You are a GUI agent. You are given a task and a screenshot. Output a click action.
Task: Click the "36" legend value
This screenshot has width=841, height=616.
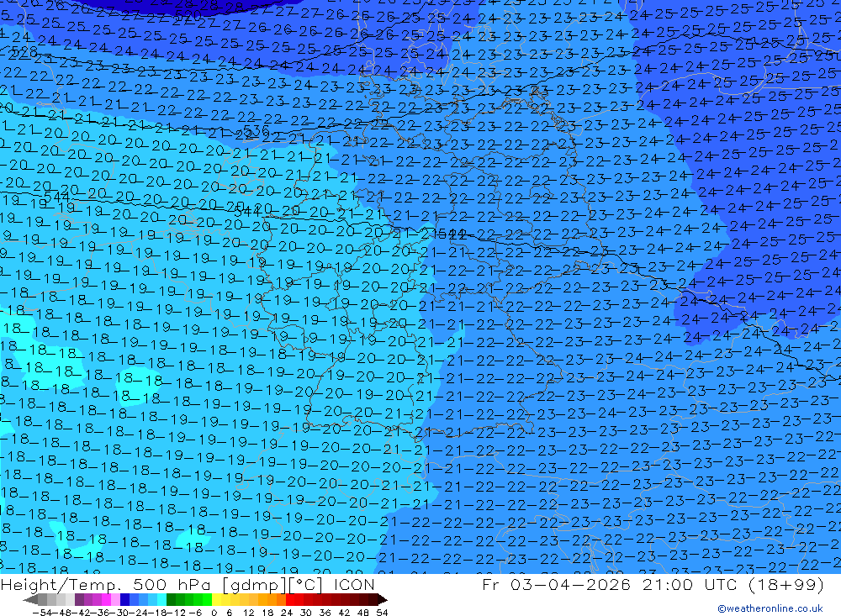pyautogui.click(x=325, y=613)
